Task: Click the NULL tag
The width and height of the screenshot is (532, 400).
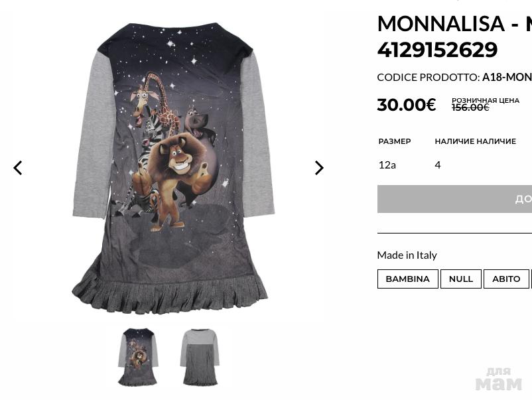Action: [x=461, y=279]
